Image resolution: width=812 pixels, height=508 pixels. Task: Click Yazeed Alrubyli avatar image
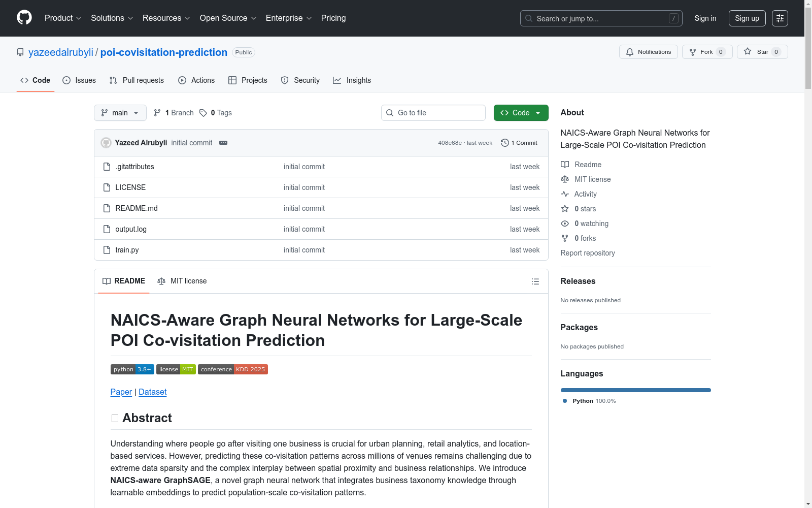(x=106, y=143)
